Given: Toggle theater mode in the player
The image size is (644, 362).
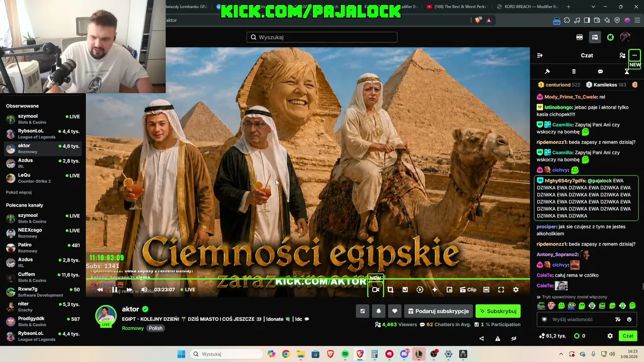Looking at the screenshot, I should [x=486, y=290].
